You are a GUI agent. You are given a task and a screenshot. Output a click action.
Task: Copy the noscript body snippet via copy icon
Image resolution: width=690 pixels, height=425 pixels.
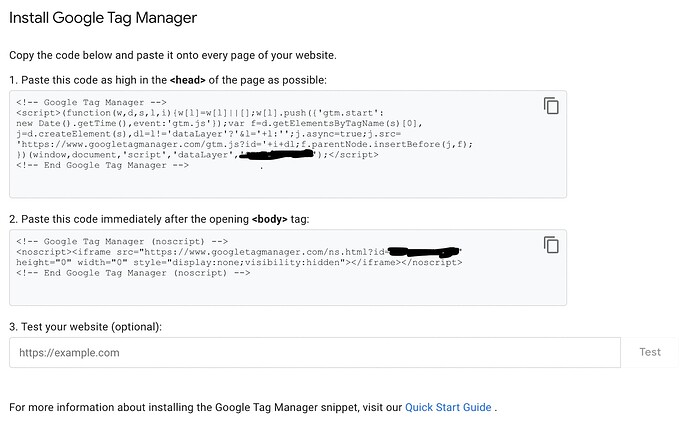point(551,245)
